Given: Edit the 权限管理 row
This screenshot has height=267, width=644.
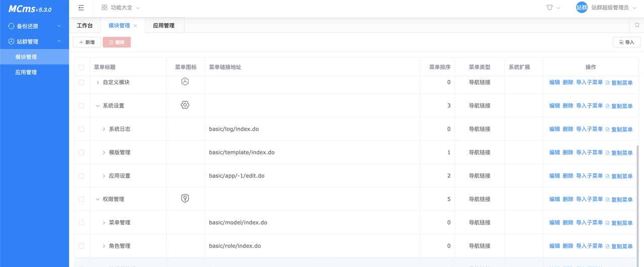Looking at the screenshot, I should point(554,199).
